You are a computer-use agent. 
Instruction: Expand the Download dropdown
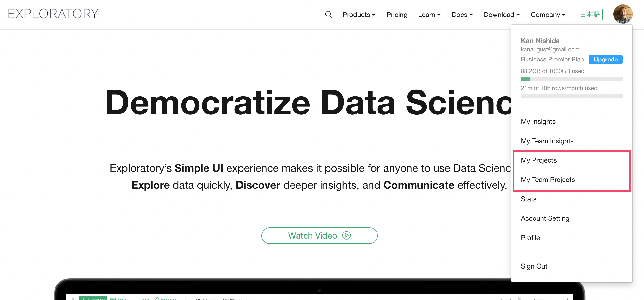click(x=502, y=15)
